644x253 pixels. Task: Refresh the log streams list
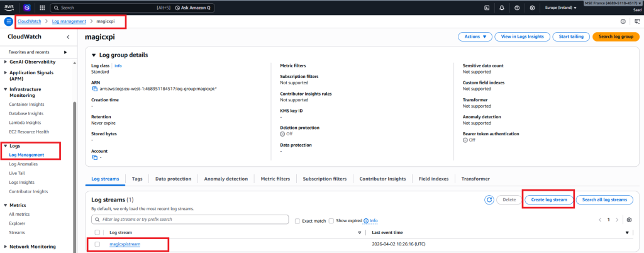pyautogui.click(x=489, y=200)
